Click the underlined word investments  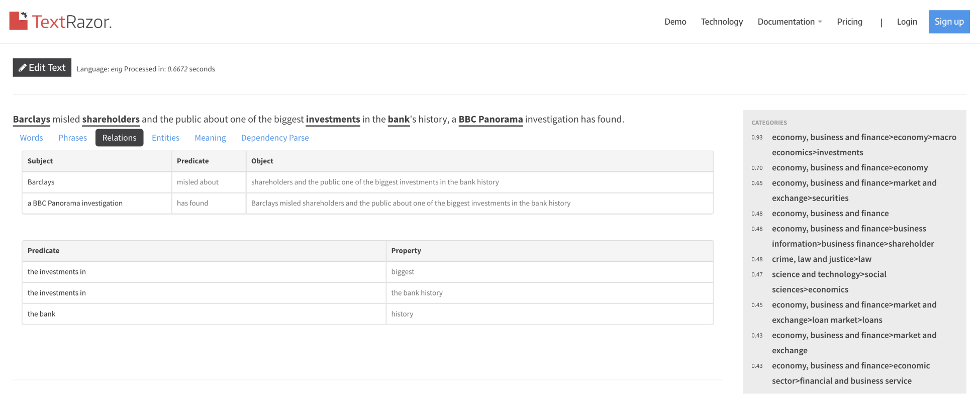(333, 119)
